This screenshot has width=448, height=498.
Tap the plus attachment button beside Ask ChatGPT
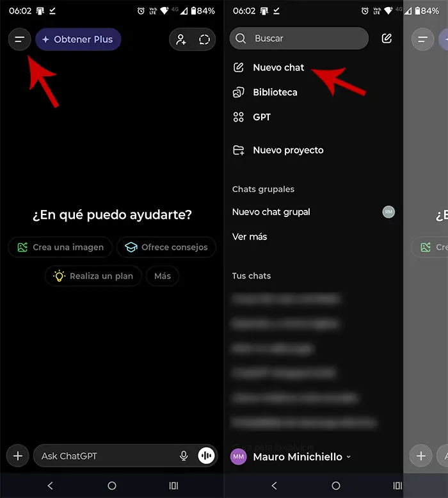click(x=18, y=456)
